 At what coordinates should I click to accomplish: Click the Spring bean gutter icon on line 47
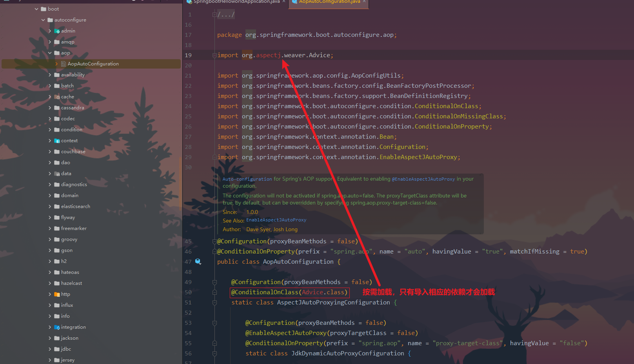pos(198,262)
